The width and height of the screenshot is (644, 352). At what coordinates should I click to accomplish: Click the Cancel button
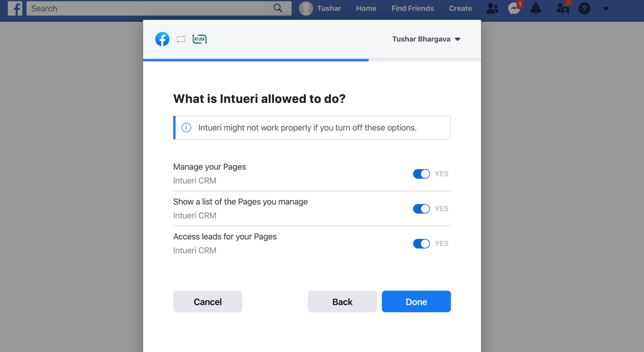pyautogui.click(x=208, y=302)
